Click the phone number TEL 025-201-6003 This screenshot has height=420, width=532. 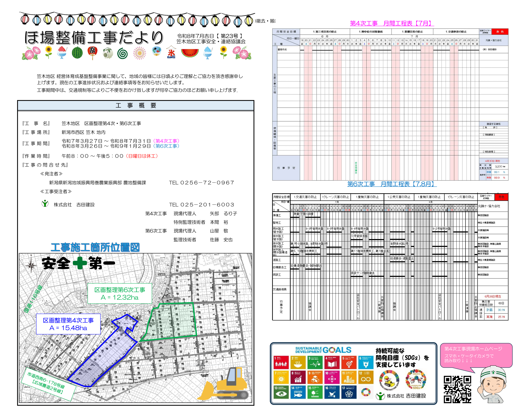click(x=202, y=205)
